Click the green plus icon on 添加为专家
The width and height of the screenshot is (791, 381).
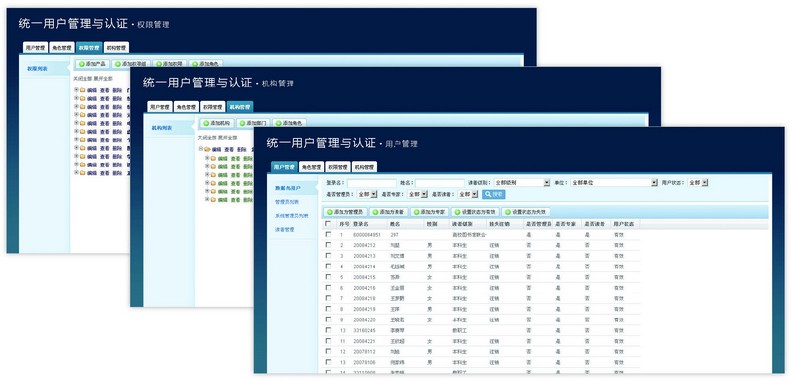pyautogui.click(x=416, y=212)
